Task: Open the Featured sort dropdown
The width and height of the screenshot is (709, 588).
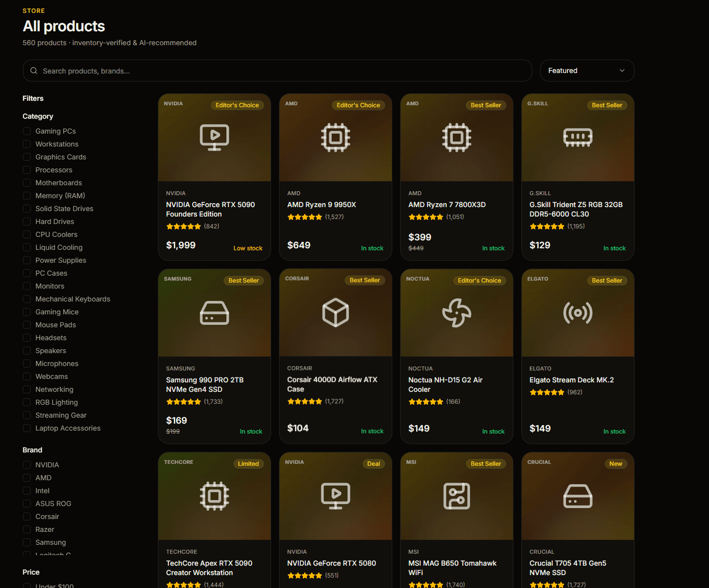Action: [587, 71]
